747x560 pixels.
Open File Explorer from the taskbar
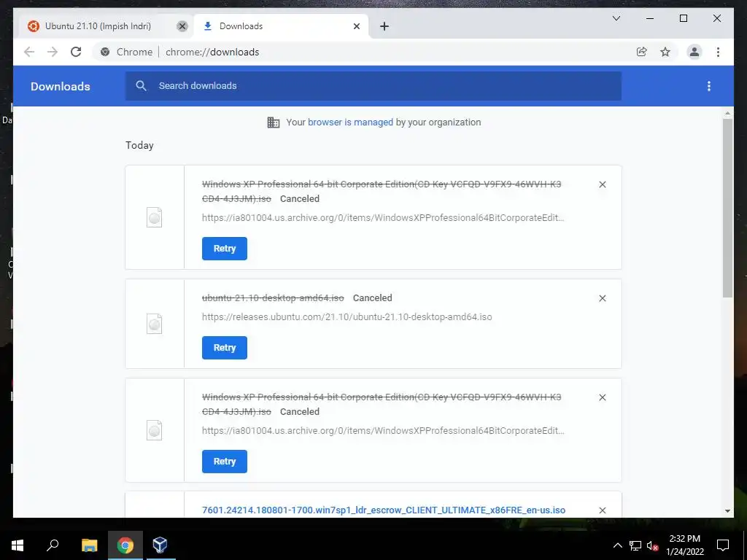coord(89,545)
